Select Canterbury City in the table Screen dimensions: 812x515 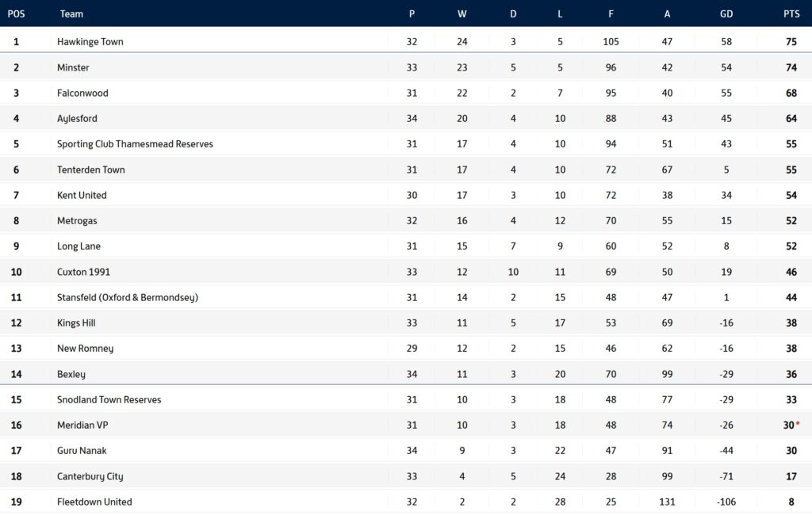90,476
